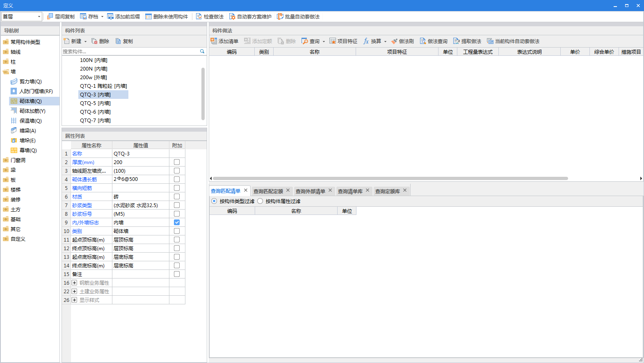This screenshot has width=644, height=363.
Task: Select 200w [外墙] component
Action: pyautogui.click(x=94, y=78)
